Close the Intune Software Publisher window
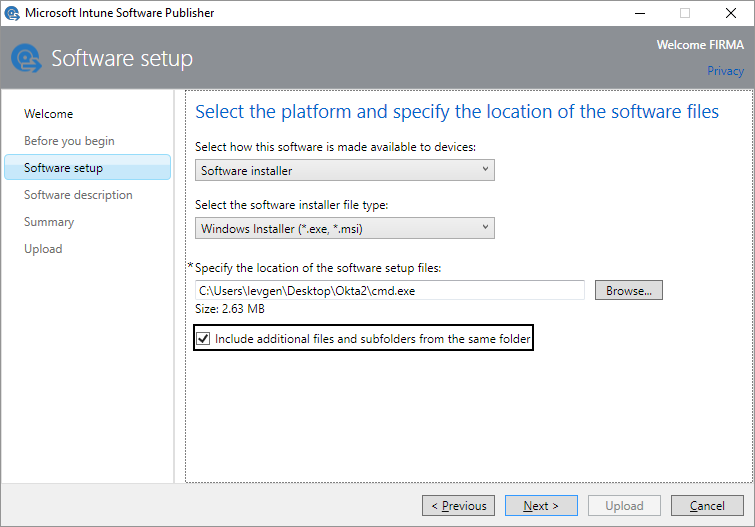This screenshot has height=527, width=755. pos(730,13)
